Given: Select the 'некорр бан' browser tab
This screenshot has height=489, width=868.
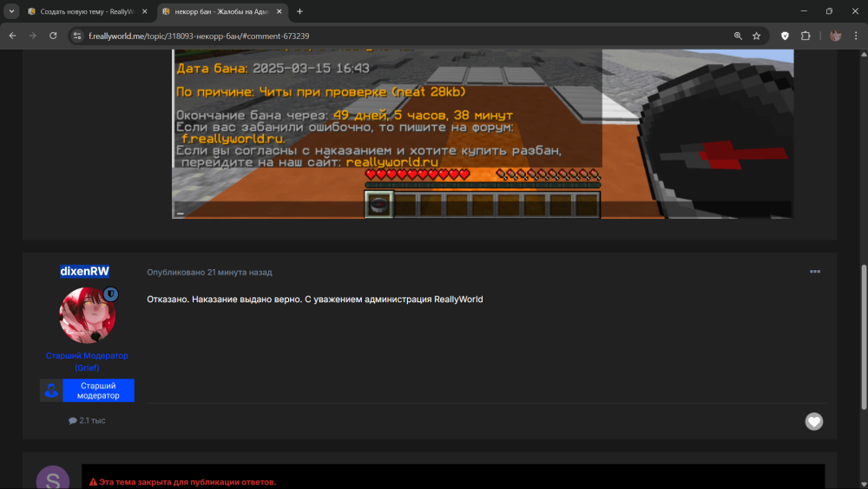Looking at the screenshot, I should [x=222, y=11].
